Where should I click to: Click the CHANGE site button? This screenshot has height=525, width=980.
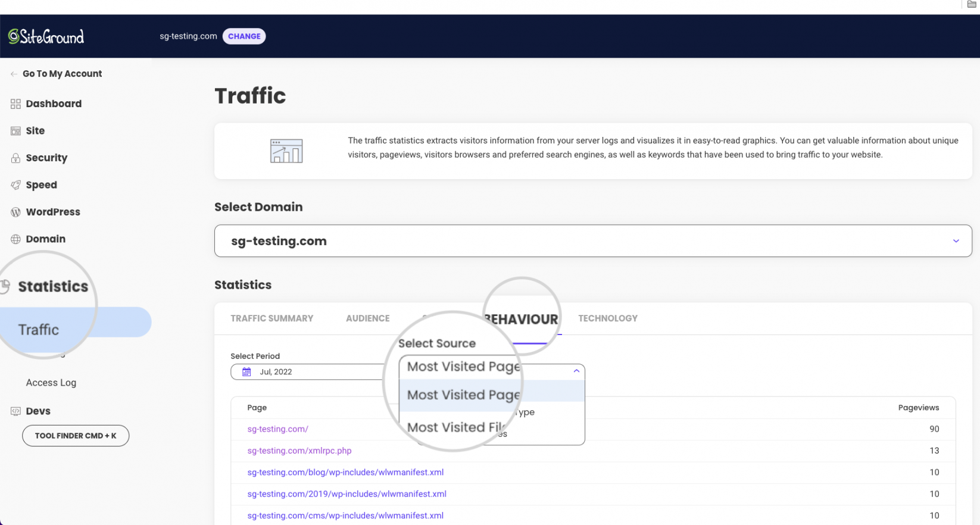coord(244,36)
